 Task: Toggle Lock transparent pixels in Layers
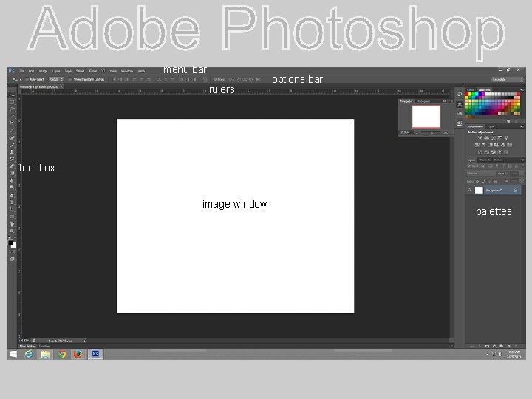(477, 181)
